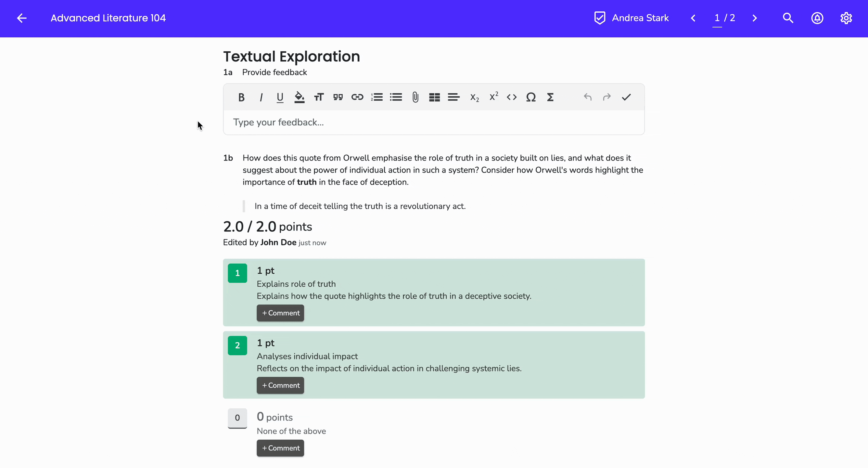The image size is (868, 468).
Task: Open settings gear
Action: [x=847, y=18]
